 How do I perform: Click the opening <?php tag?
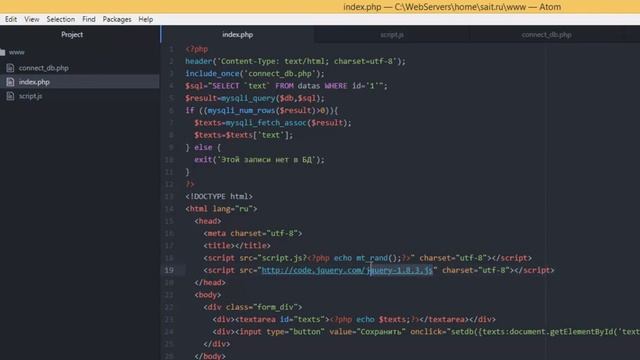[x=197, y=49]
